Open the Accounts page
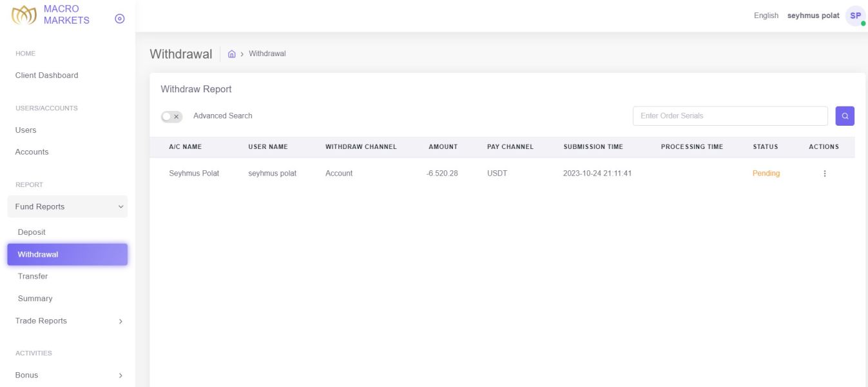 (x=32, y=152)
